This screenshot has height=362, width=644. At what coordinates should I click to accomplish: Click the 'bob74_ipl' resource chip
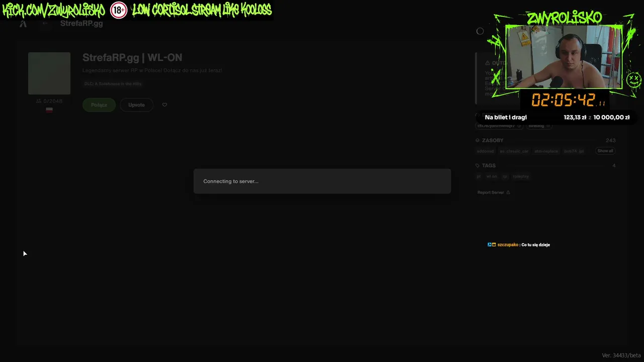coord(574,151)
